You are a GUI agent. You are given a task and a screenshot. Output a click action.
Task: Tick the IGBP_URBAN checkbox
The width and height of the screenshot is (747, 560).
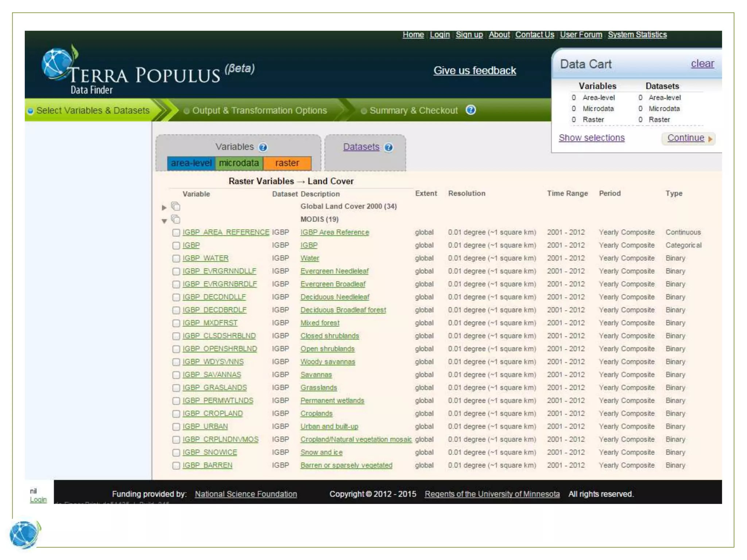tap(176, 427)
